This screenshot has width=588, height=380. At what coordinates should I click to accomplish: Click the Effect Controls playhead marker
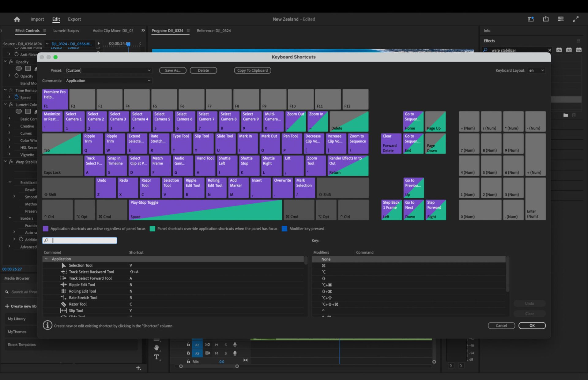tap(128, 44)
